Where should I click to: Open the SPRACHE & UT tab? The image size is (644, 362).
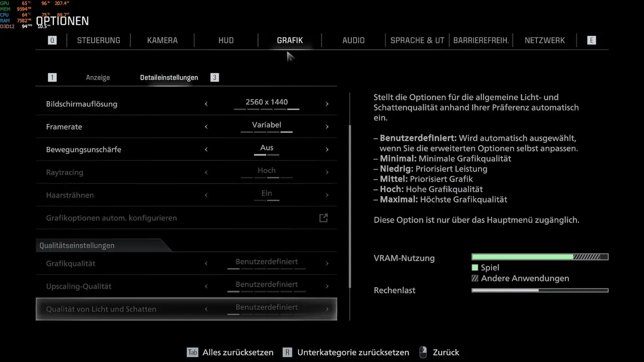click(x=417, y=40)
